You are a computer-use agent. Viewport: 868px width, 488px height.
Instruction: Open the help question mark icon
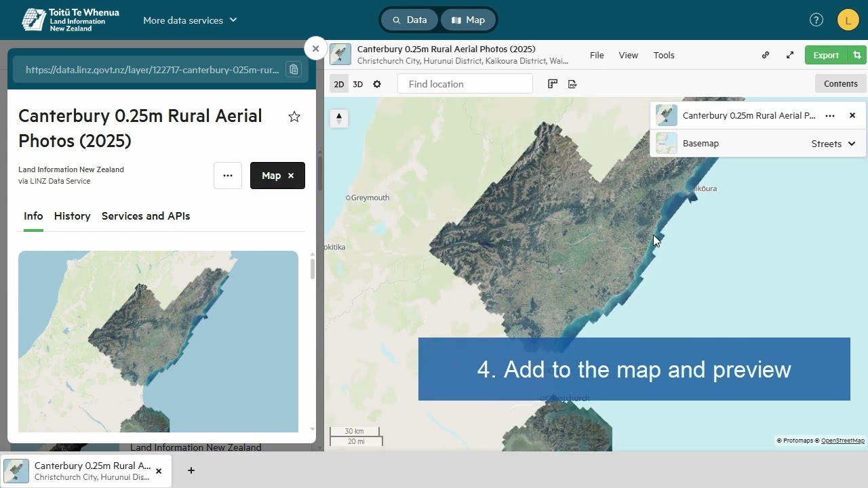coord(816,20)
